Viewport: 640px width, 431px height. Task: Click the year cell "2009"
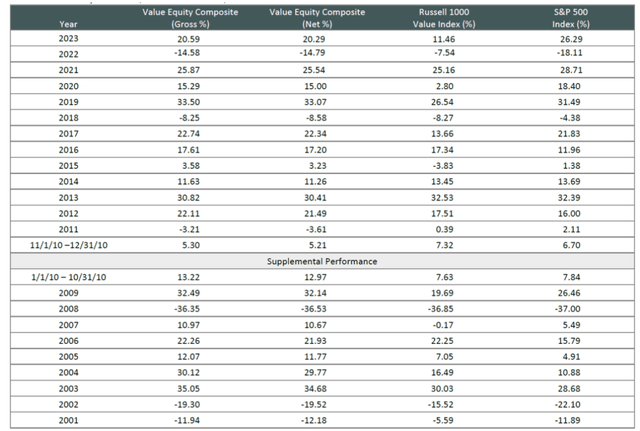coord(68,293)
